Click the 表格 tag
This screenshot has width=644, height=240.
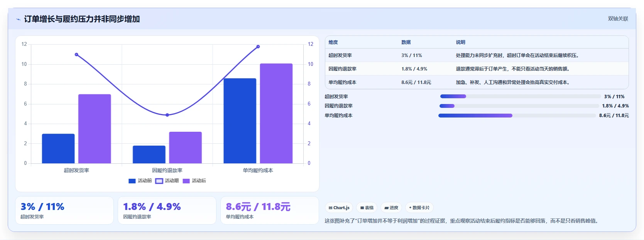click(367, 208)
